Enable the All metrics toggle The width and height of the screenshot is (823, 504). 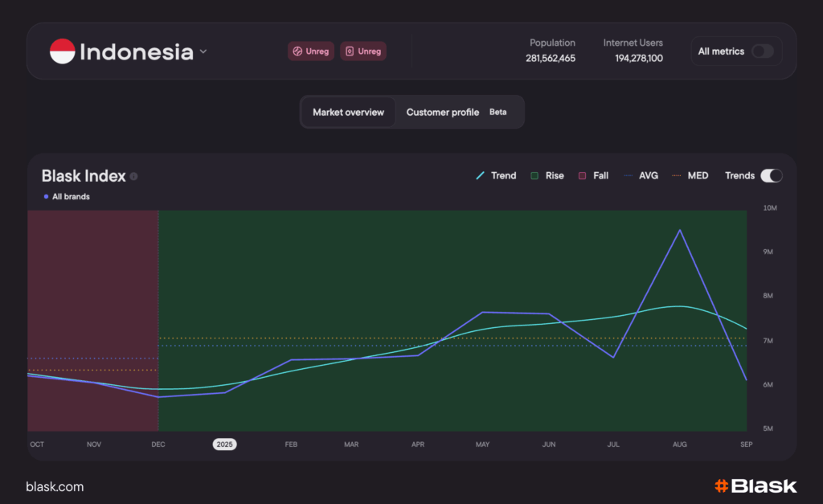coord(762,51)
